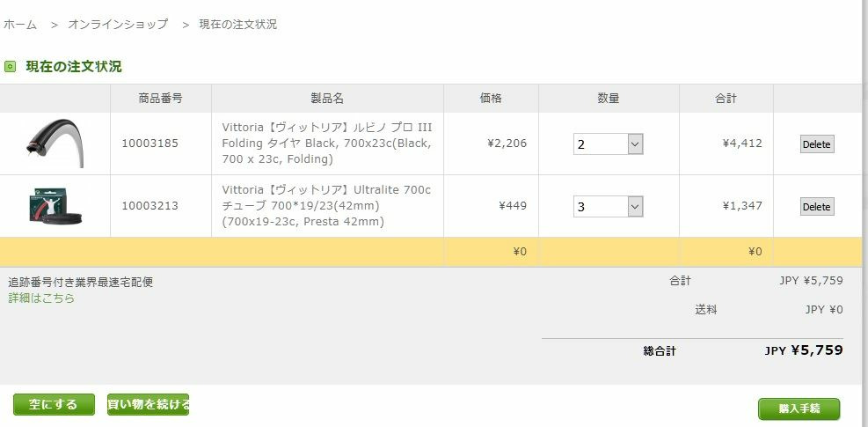Viewport: 868px width, 427px height.
Task: Click the Ultralite 700c tube product name
Action: coord(326,206)
